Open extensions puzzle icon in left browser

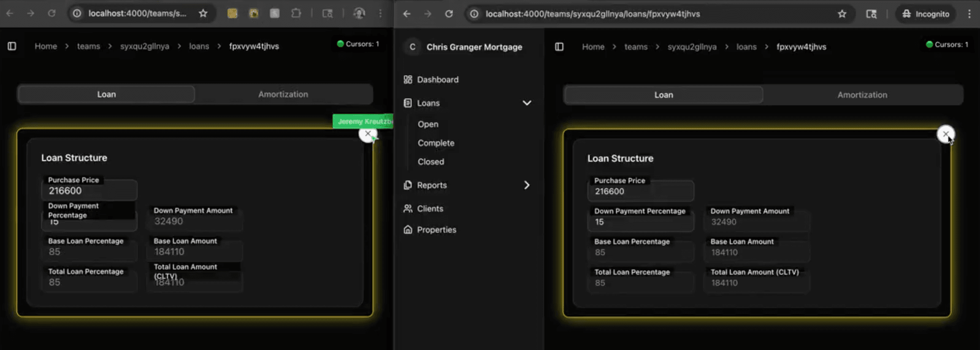point(296,13)
